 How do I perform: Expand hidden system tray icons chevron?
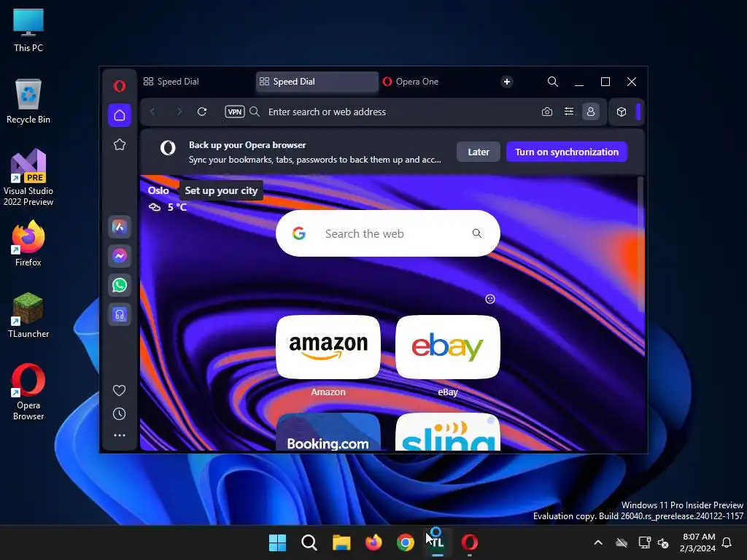598,542
